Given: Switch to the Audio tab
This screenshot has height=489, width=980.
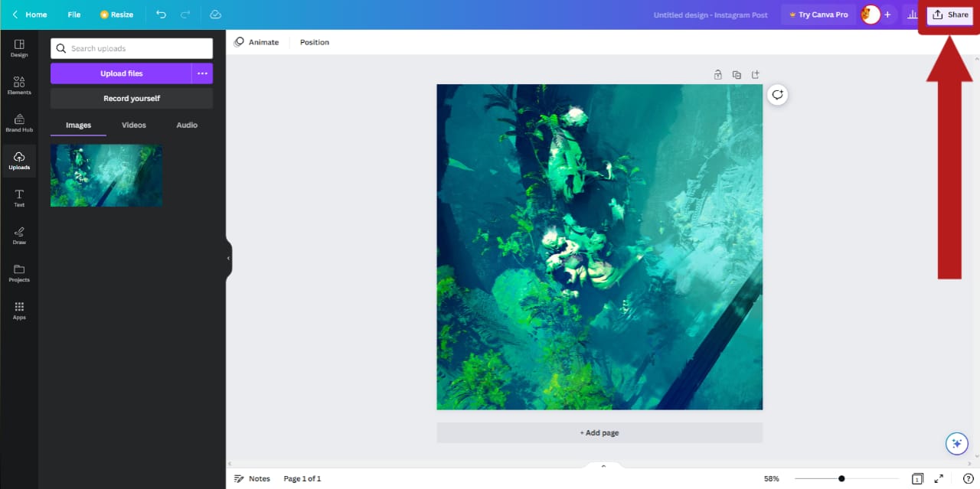Looking at the screenshot, I should click(187, 125).
